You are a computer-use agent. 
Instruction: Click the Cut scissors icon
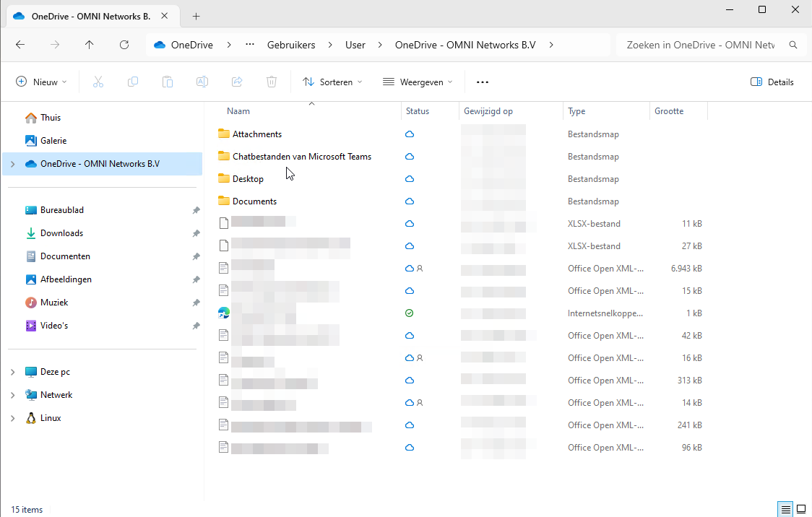click(98, 82)
